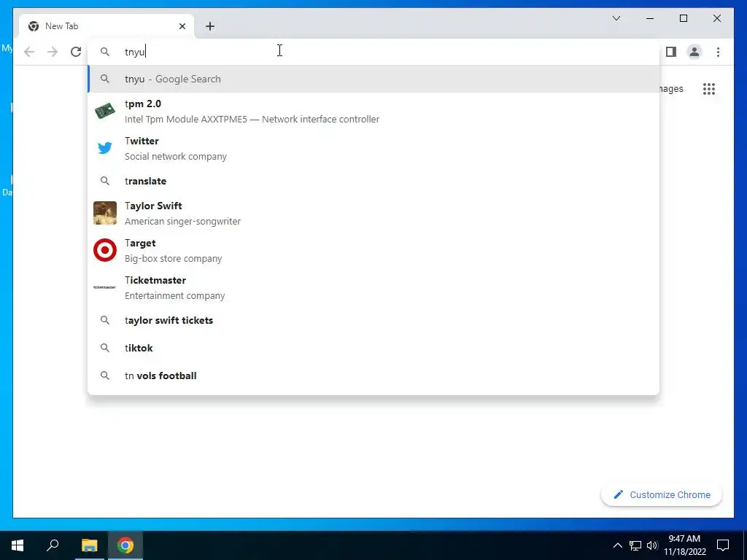
Task: Click the Taylor Swift thumbnail
Action: (105, 213)
